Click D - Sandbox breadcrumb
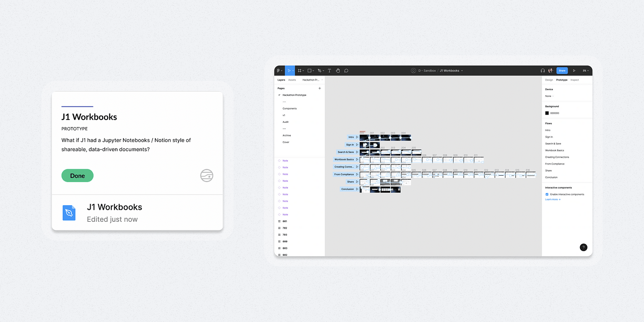The image size is (644, 322). 427,70
